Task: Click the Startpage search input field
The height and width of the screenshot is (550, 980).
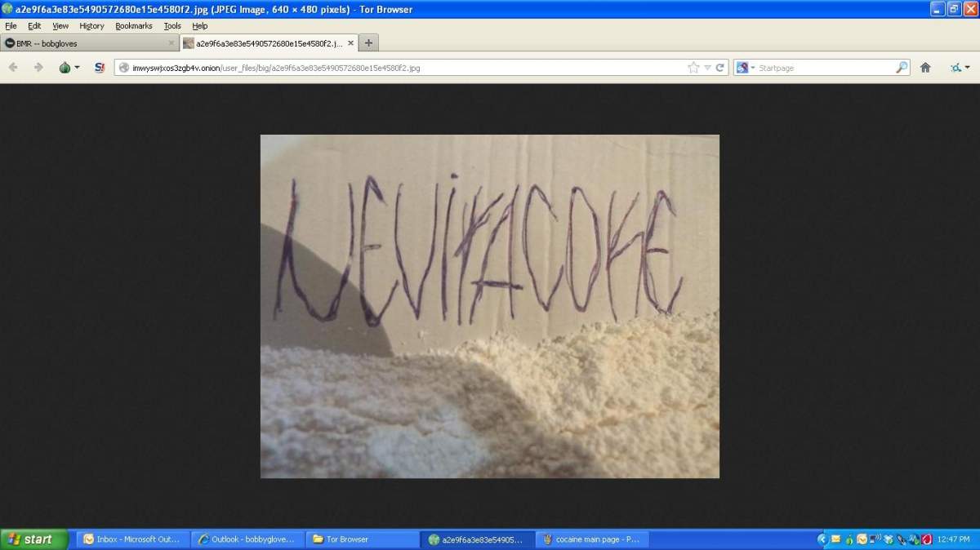Action: (825, 68)
